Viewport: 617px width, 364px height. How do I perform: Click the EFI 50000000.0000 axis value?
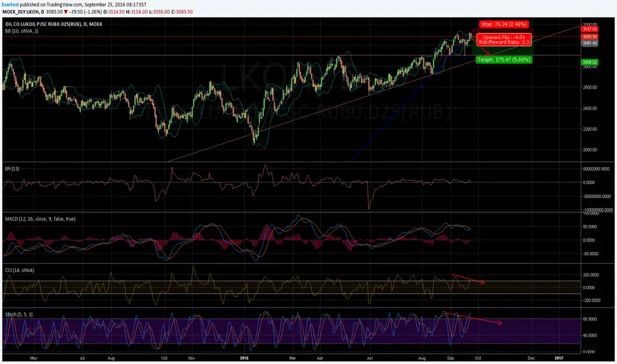(x=596, y=169)
